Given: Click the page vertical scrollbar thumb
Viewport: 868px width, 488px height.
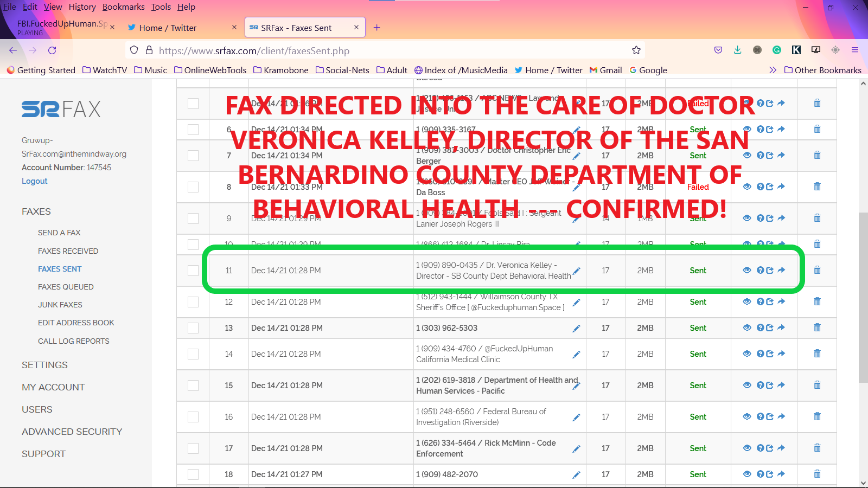Looking at the screenshot, I should [863, 298].
